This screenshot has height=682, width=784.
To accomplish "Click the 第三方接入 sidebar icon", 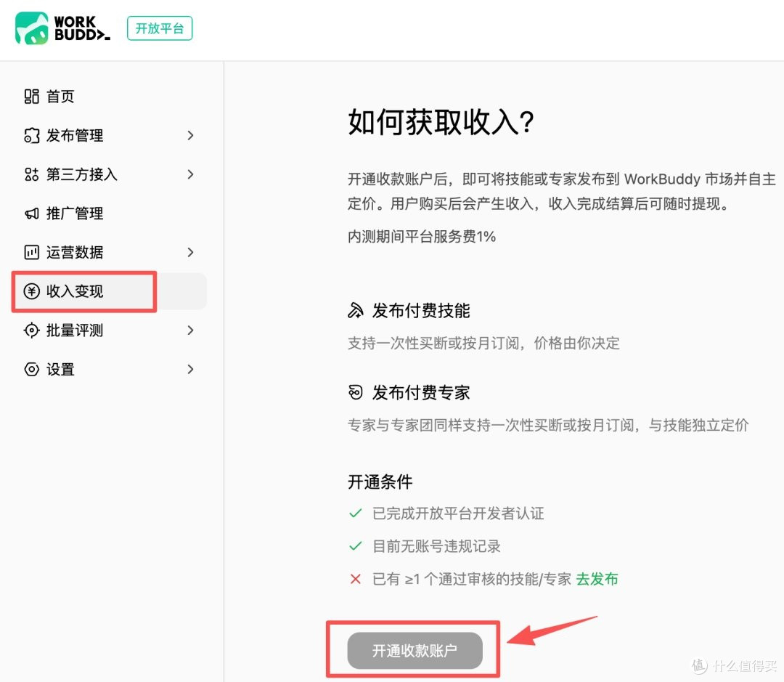I will point(31,174).
